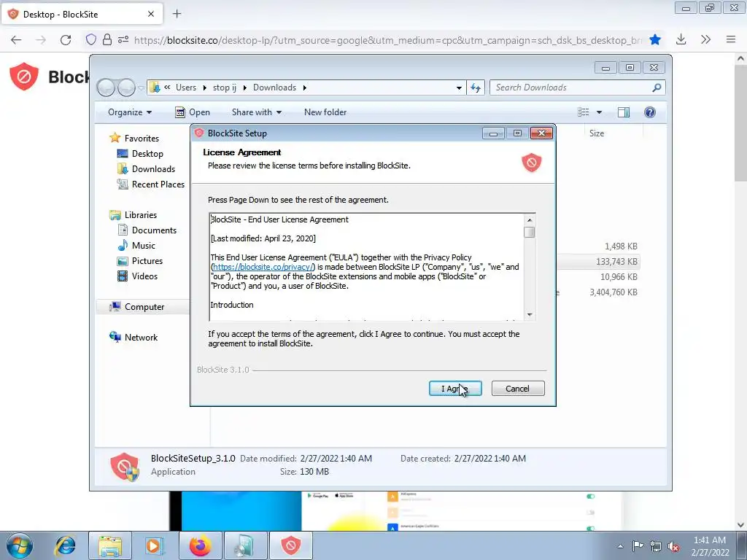Select the file row with size 10,966 KB

point(619,276)
